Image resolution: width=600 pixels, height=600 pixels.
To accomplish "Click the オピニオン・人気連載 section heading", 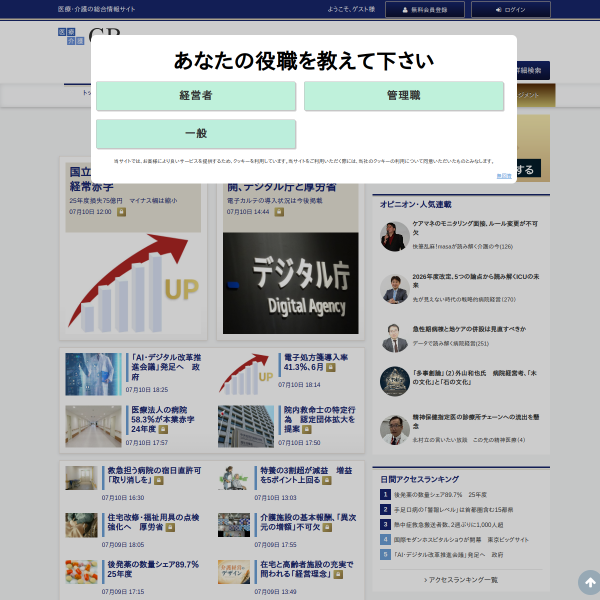I will (x=416, y=205).
